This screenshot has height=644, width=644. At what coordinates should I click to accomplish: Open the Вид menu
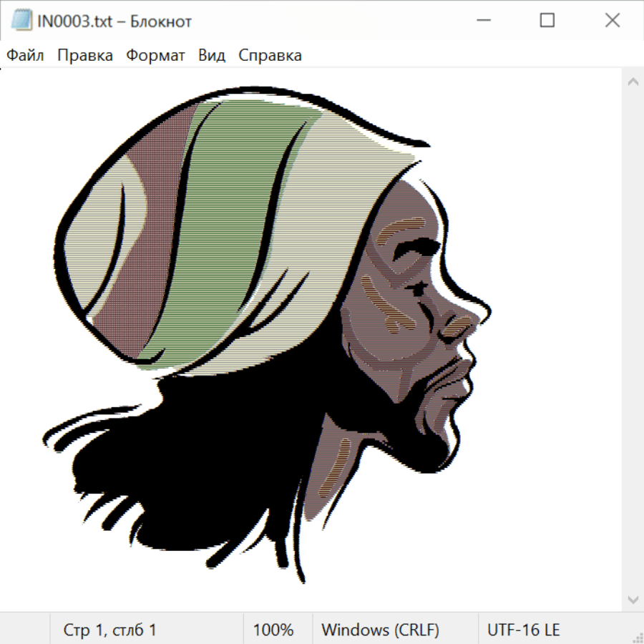211,56
